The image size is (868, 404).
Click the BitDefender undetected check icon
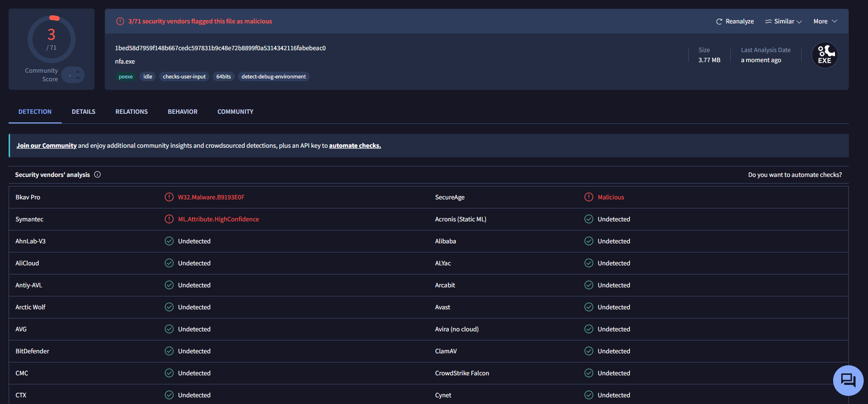[169, 351]
